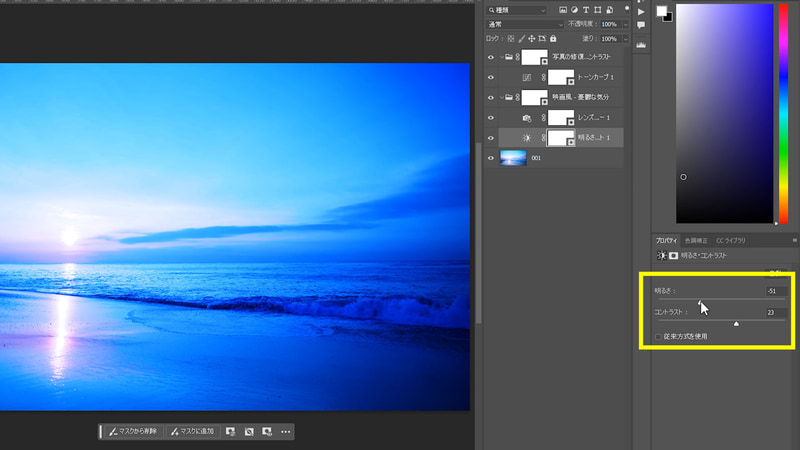The image size is (800, 450).
Task: Open the Histogram panel icon
Action: [x=641, y=45]
